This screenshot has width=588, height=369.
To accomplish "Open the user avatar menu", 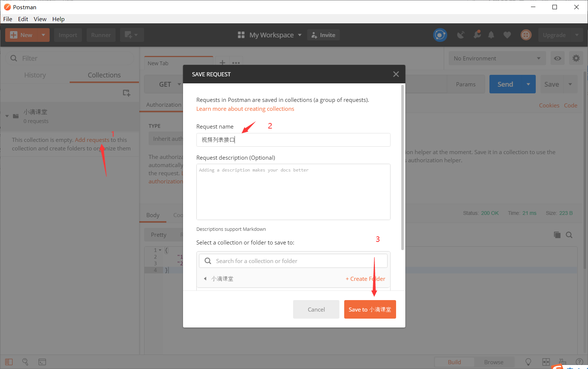I will click(526, 35).
